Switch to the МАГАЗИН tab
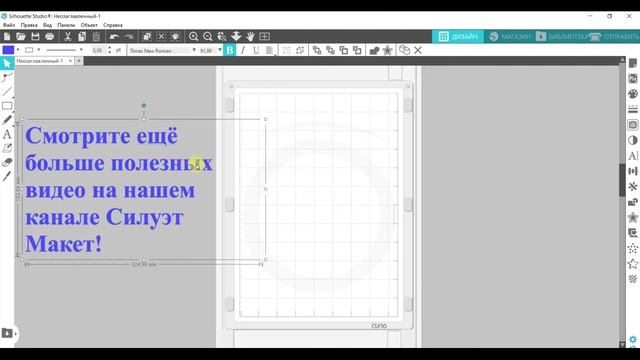Viewport: 640px width, 360px height. [x=509, y=37]
